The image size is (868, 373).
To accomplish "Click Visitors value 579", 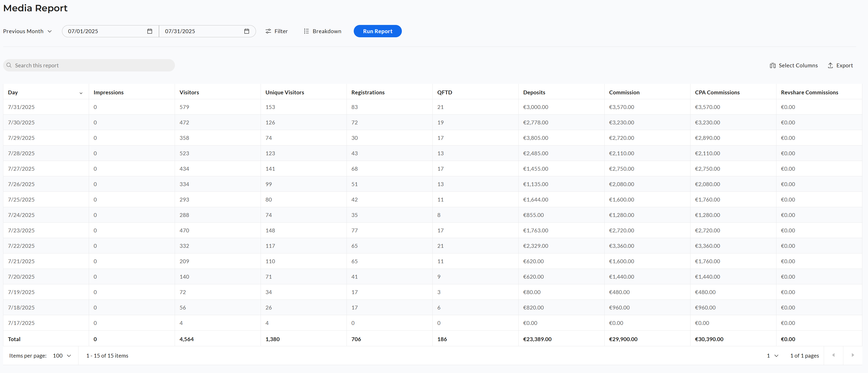I will pyautogui.click(x=184, y=107).
